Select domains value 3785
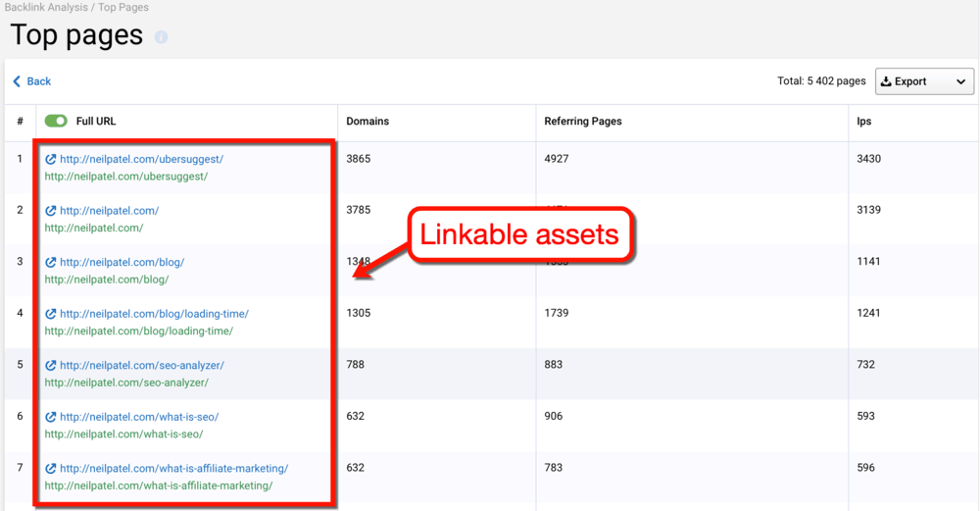 tap(358, 210)
